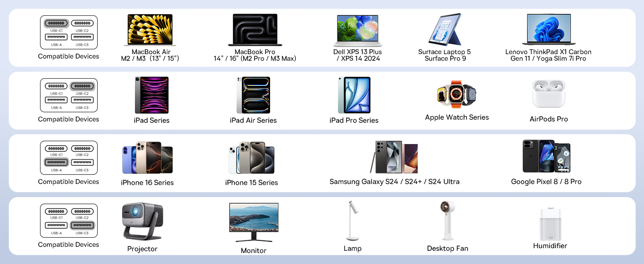Click the Samsung Galaxy S24 phones image
644x264 pixels.
395,157
